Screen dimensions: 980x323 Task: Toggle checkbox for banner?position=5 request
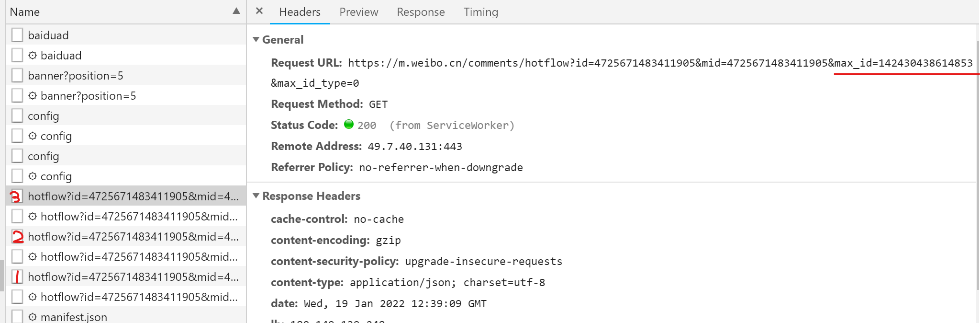[x=17, y=75]
